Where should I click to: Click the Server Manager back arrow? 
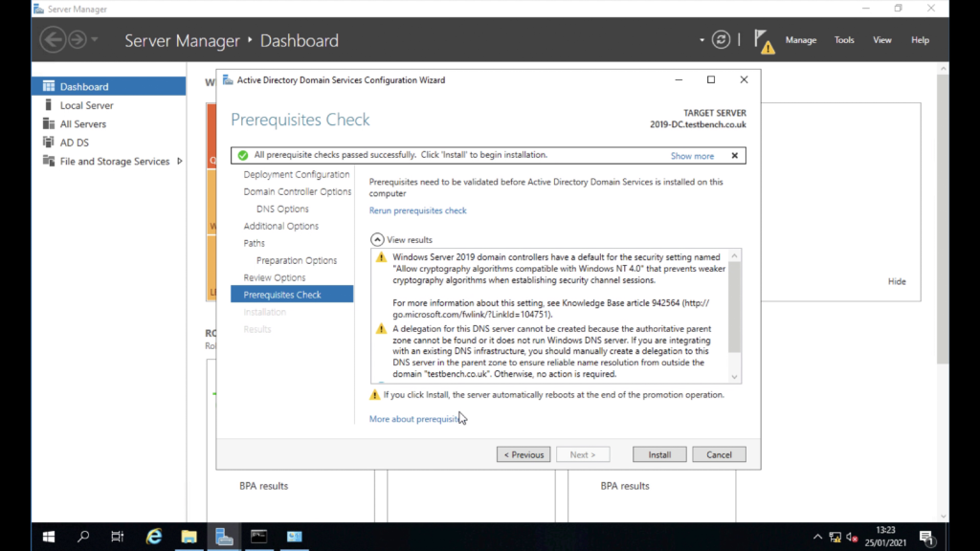point(53,40)
